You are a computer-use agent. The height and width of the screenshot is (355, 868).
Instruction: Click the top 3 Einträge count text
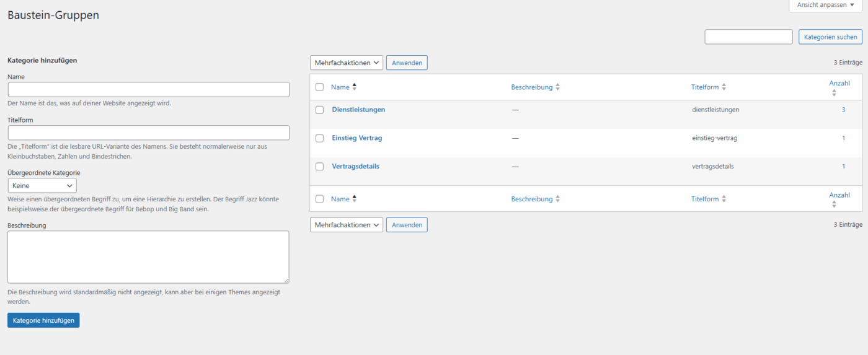848,63
